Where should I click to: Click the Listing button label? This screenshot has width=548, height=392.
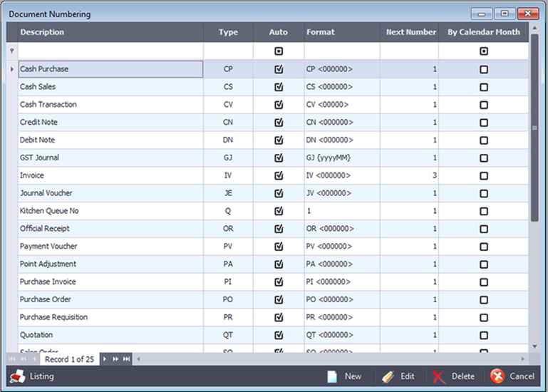click(41, 376)
